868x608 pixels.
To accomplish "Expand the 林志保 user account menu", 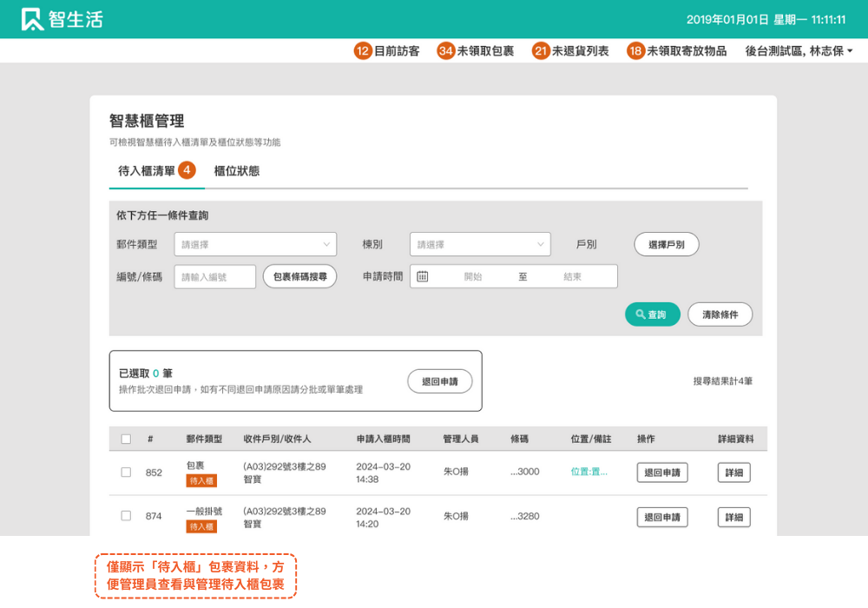I will tap(799, 51).
